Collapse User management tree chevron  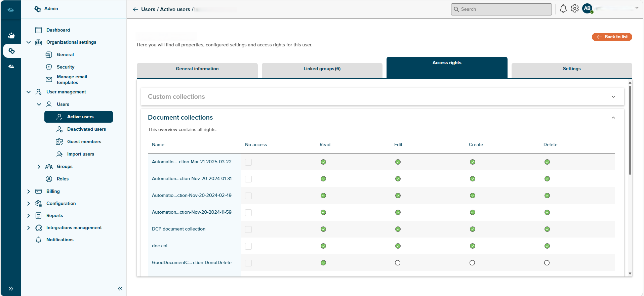click(x=29, y=92)
